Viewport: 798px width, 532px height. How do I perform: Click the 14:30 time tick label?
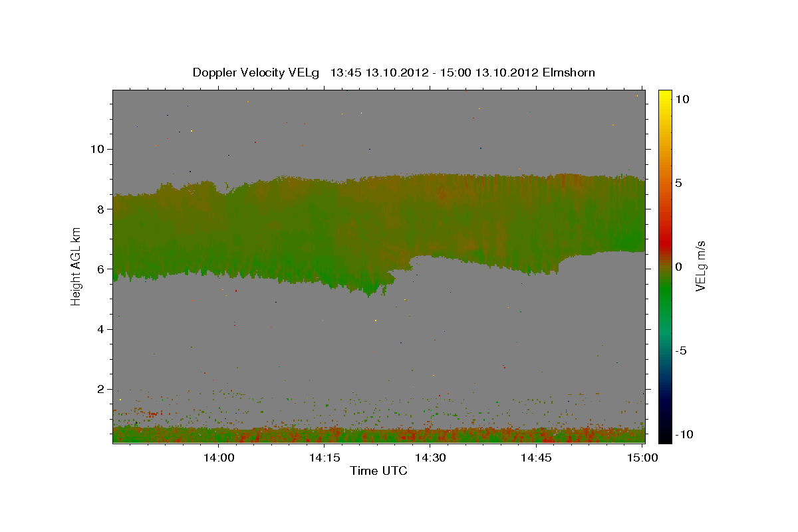coord(430,458)
